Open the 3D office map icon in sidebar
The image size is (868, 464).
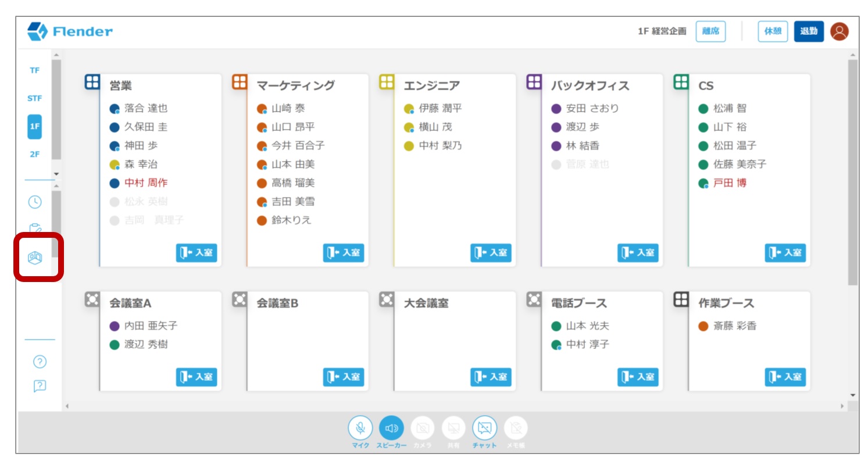tap(35, 258)
